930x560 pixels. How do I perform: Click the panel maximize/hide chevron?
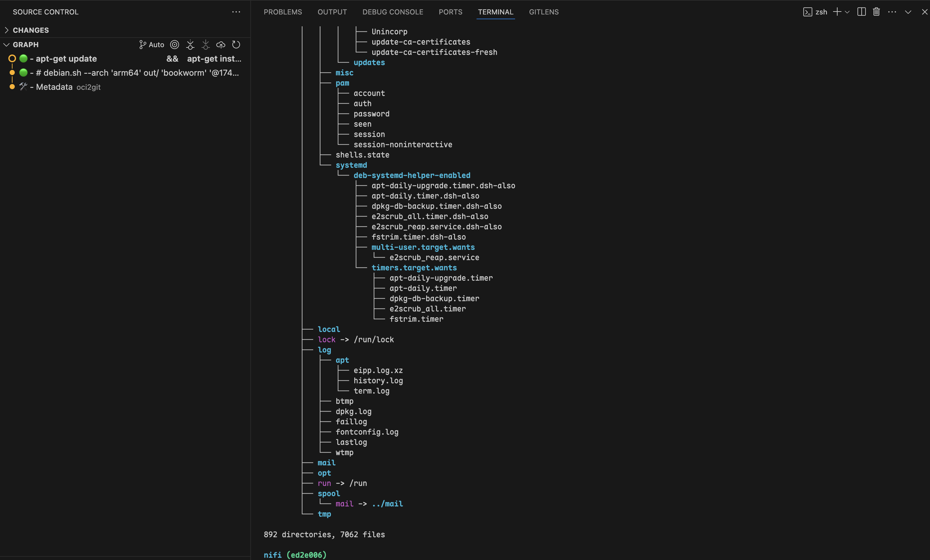click(x=908, y=12)
